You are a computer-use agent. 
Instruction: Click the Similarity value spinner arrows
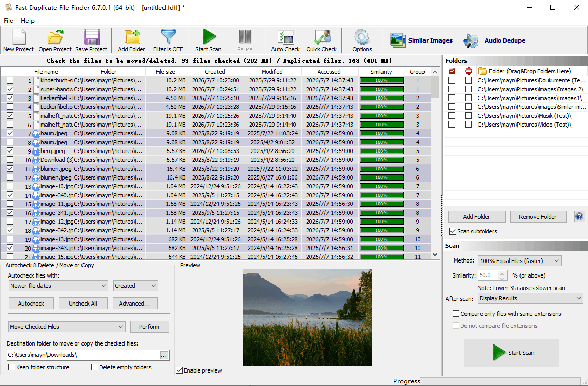502,275
